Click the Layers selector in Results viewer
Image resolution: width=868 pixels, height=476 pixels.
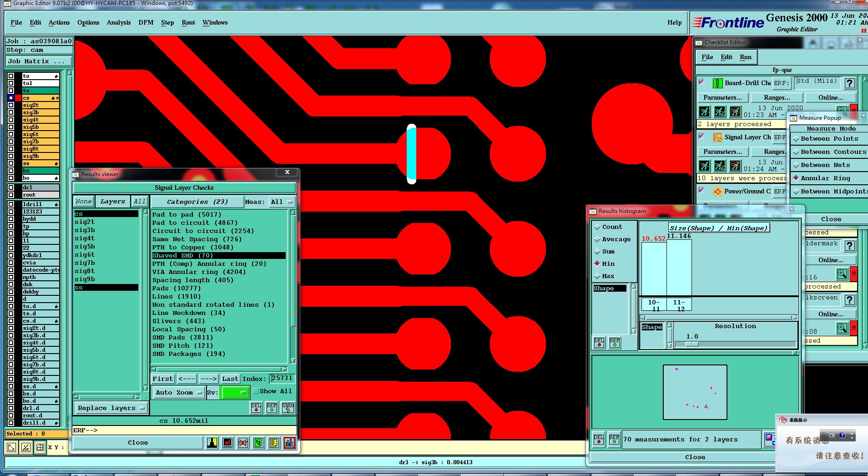coord(112,201)
